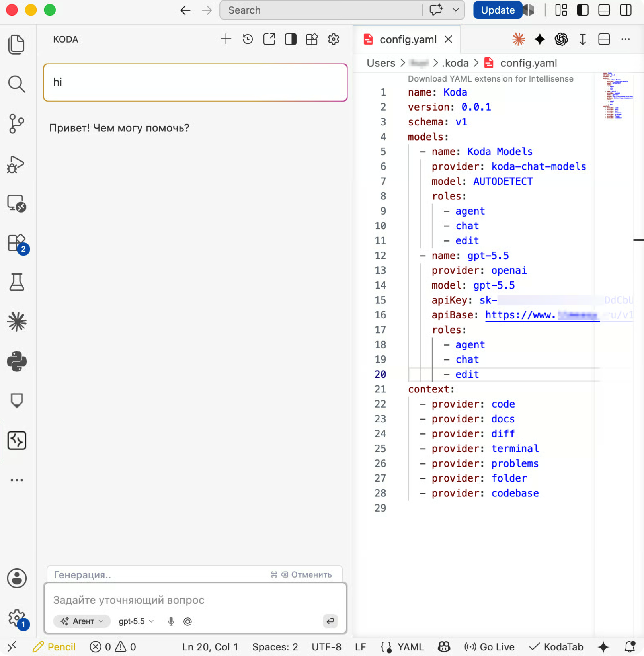Screen dimensions: 644x656
Task: Focus the Задайте уточняющий вопрос input
Action: [195, 600]
